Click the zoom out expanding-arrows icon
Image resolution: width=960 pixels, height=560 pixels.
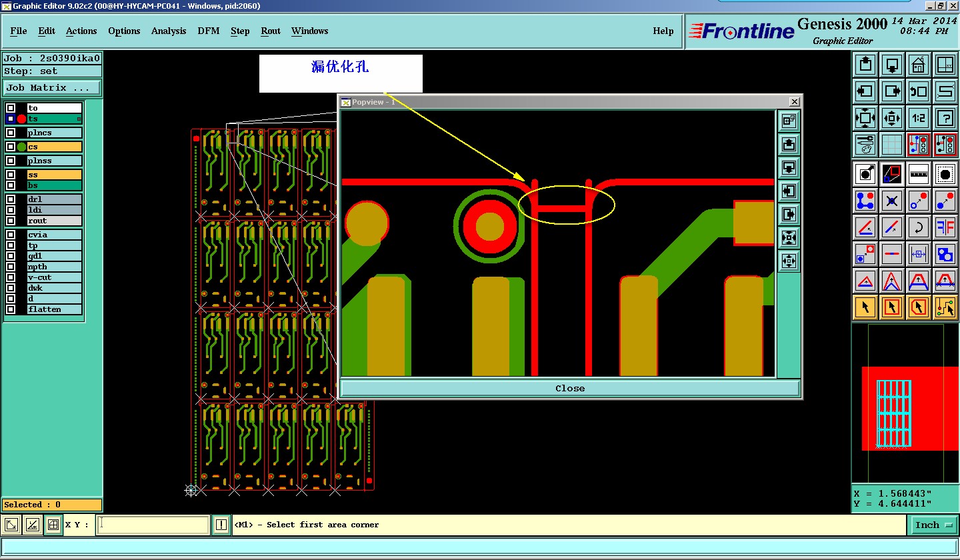click(x=865, y=118)
